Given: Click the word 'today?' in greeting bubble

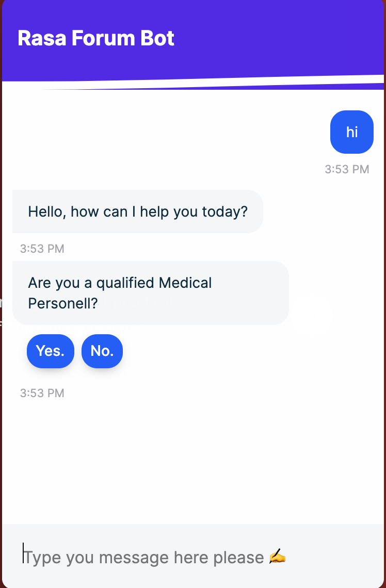Looking at the screenshot, I should (x=225, y=212).
